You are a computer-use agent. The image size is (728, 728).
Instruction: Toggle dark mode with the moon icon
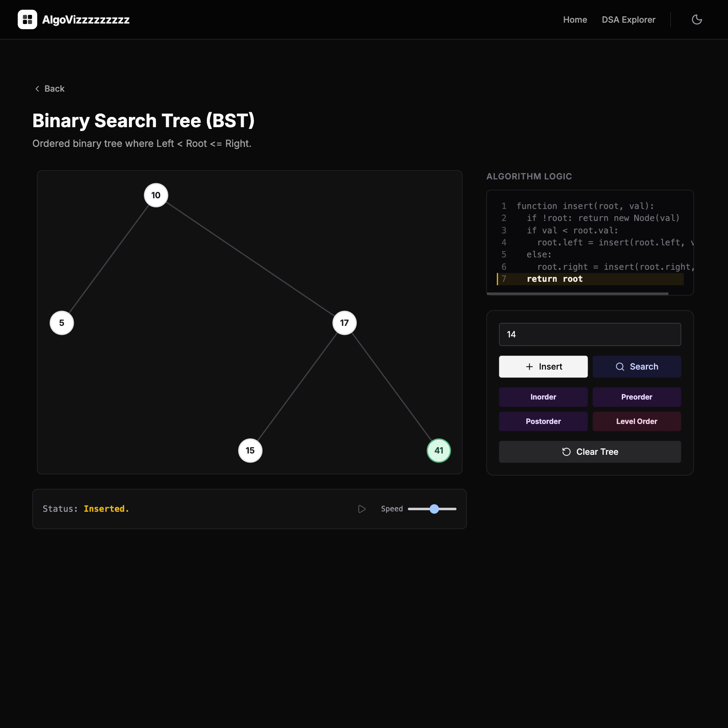pyautogui.click(x=697, y=19)
